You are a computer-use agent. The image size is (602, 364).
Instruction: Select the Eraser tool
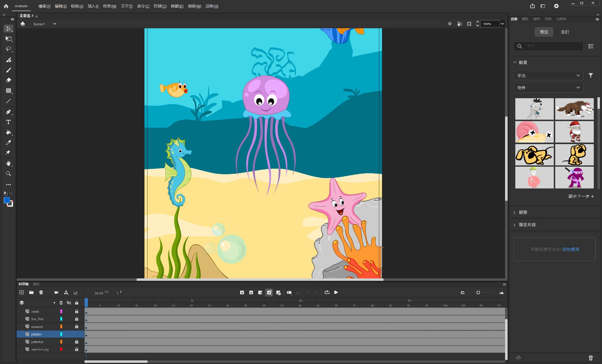pyautogui.click(x=8, y=80)
